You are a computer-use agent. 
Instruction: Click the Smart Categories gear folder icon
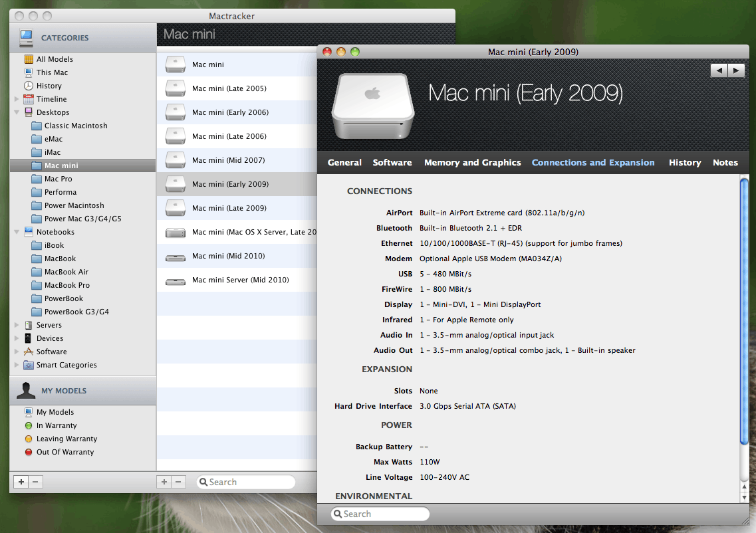click(x=29, y=365)
